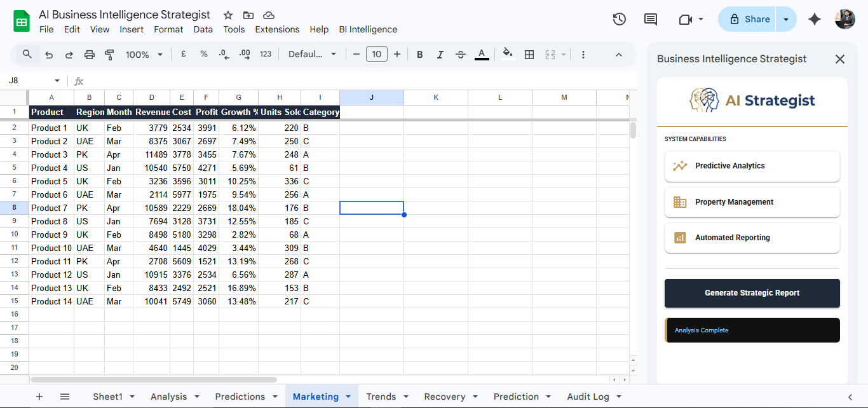
Task: Open the zoom percentage dropdown
Action: pyautogui.click(x=144, y=55)
